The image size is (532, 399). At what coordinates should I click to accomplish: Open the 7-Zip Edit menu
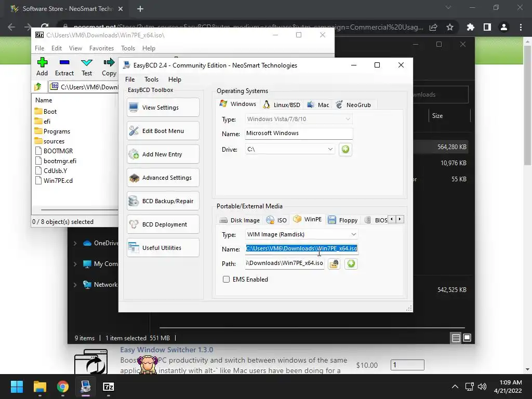click(56, 48)
